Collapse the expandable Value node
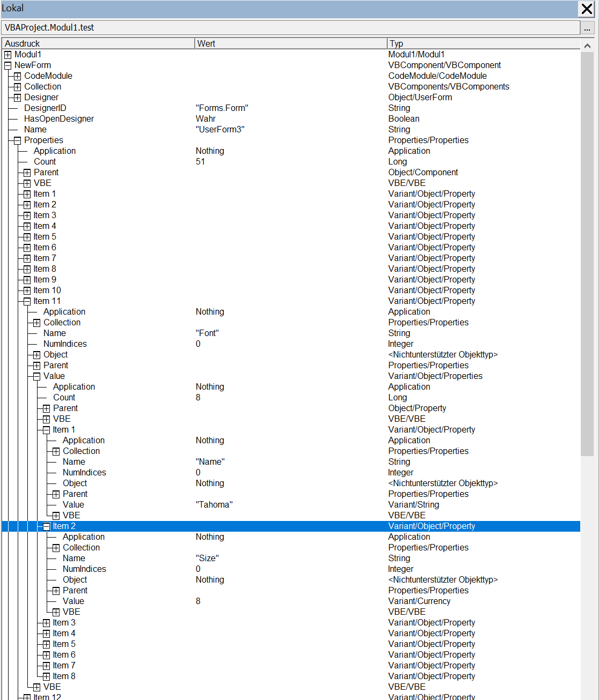The height and width of the screenshot is (700, 599). [36, 376]
